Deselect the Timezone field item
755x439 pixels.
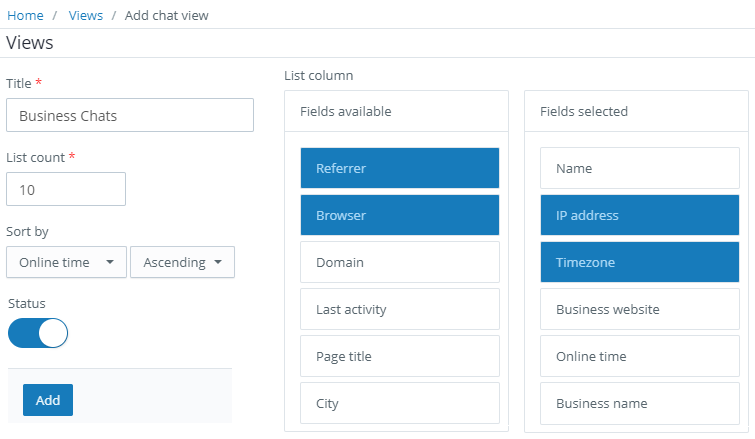click(x=639, y=262)
